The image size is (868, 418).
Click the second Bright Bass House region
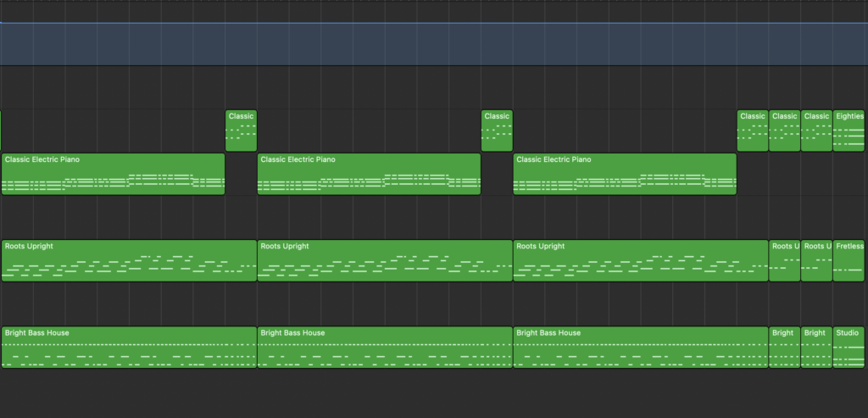coord(385,348)
